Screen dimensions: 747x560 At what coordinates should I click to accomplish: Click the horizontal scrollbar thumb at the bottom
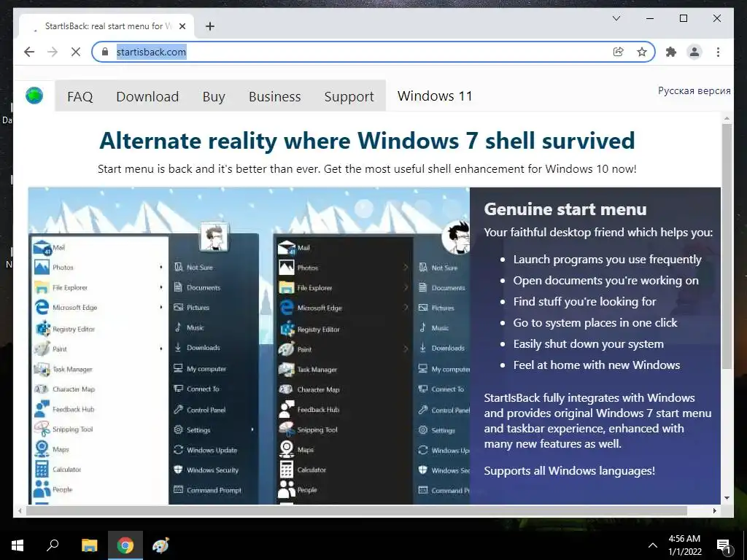click(x=356, y=511)
